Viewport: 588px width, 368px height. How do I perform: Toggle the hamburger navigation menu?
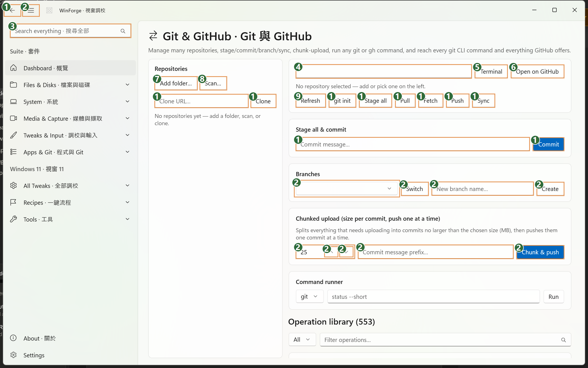(31, 10)
